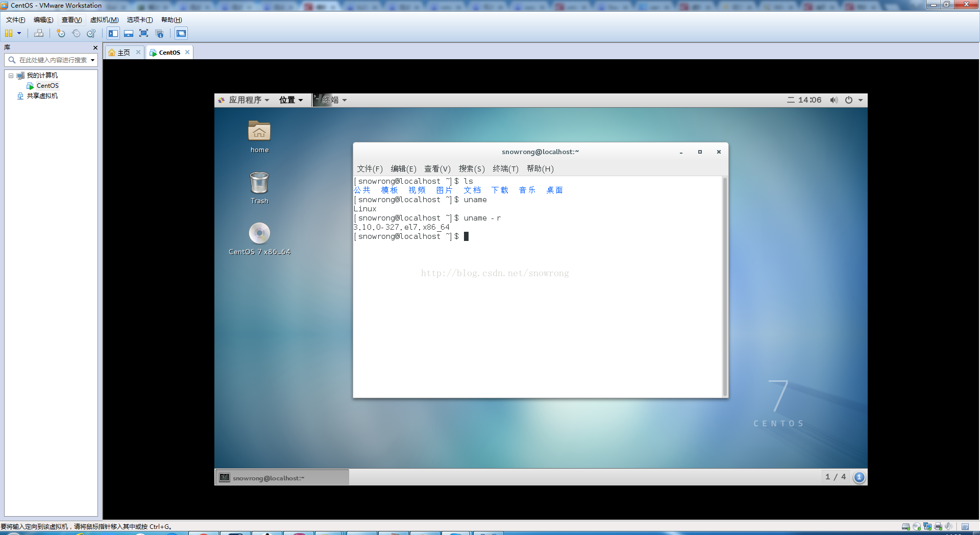Screen dimensions: 980x535
Task: Click the snowrong@localhost taskbar window button
Action: click(282, 478)
